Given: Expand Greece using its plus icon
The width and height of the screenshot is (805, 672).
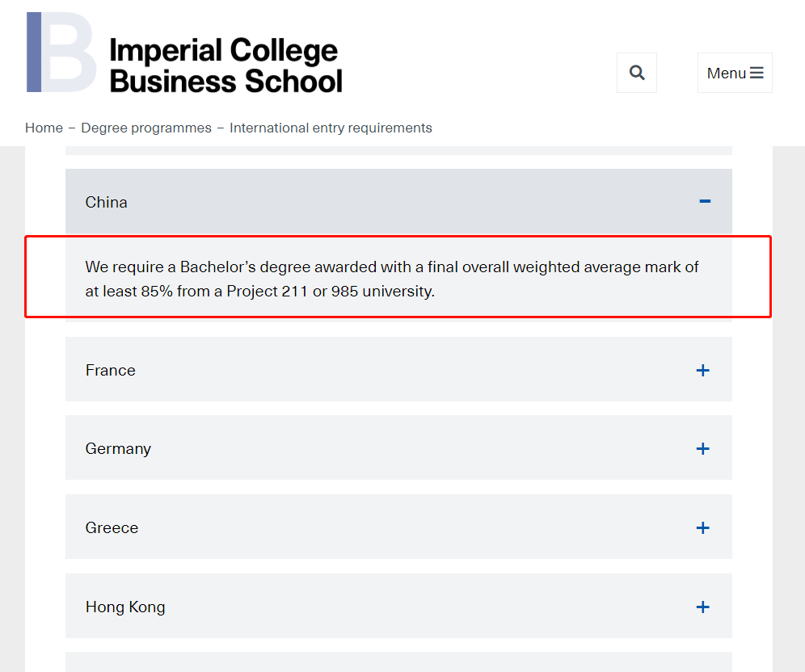Looking at the screenshot, I should [x=703, y=527].
